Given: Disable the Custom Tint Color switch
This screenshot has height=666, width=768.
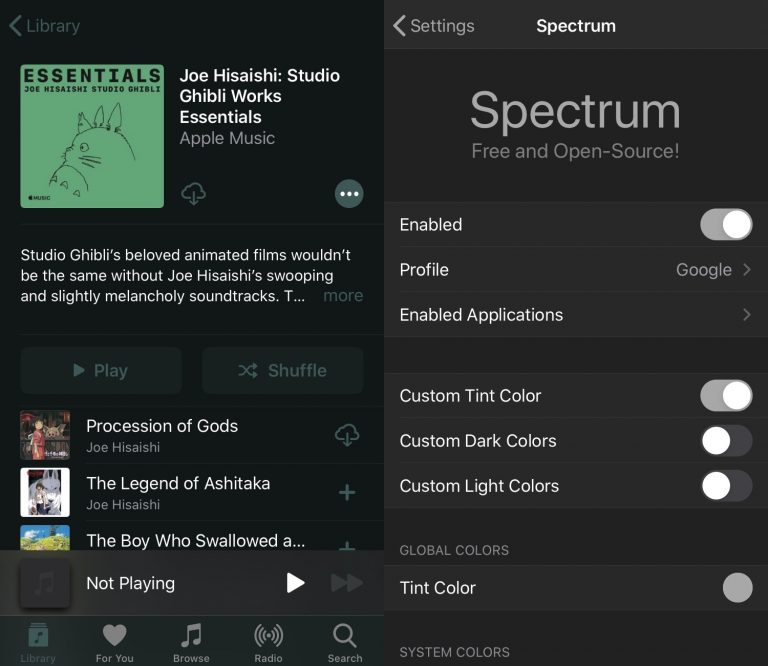Looking at the screenshot, I should [726, 396].
